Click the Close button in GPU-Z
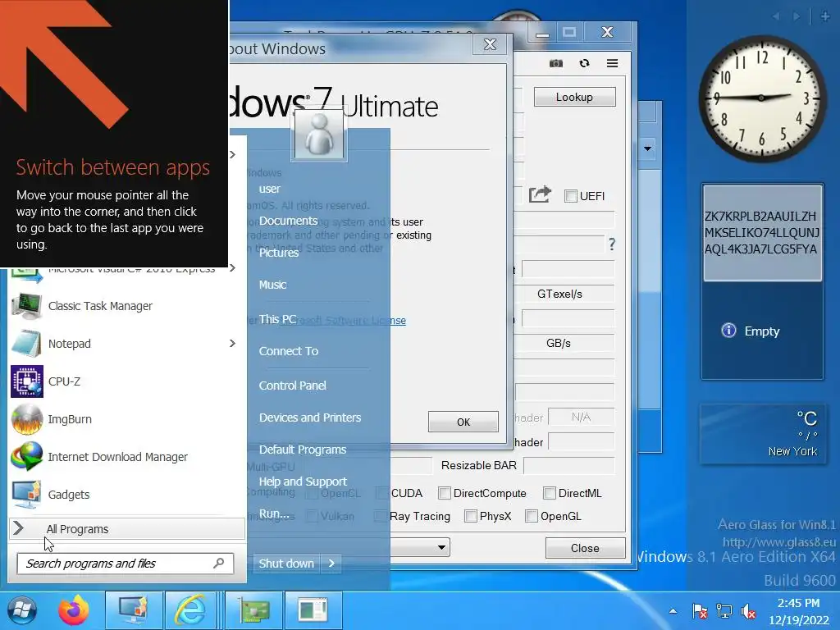The height and width of the screenshot is (630, 840). point(585,548)
